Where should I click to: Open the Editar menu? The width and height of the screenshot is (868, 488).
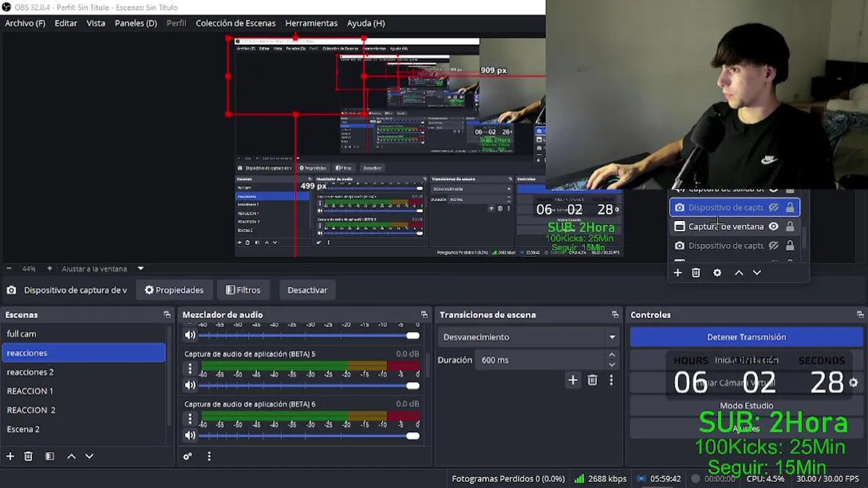66,23
